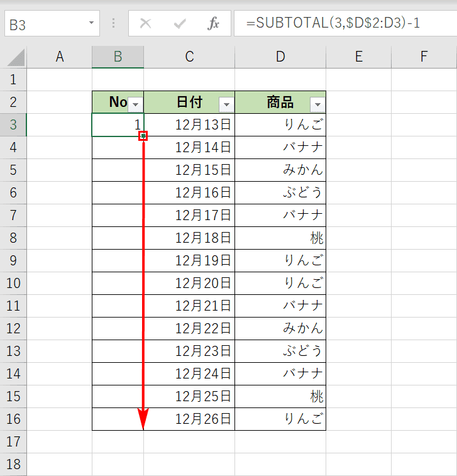Click the Enter checkmark formula icon
The height and width of the screenshot is (476, 457).
[180, 23]
